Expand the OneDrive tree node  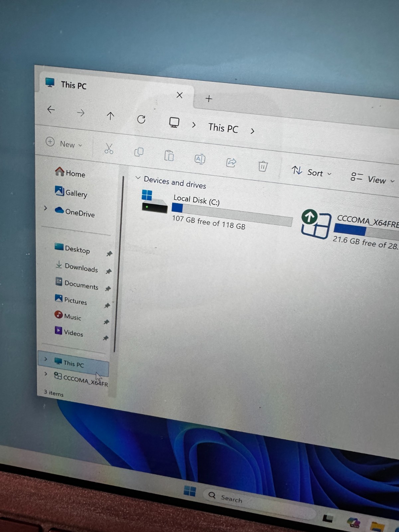[x=46, y=208]
